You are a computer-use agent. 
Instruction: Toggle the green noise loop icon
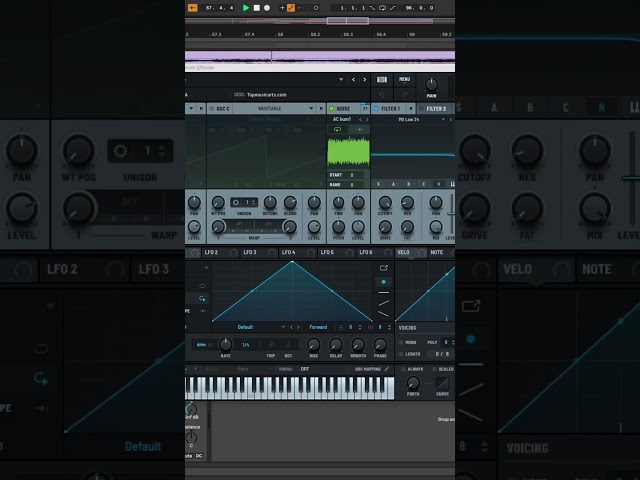[338, 129]
